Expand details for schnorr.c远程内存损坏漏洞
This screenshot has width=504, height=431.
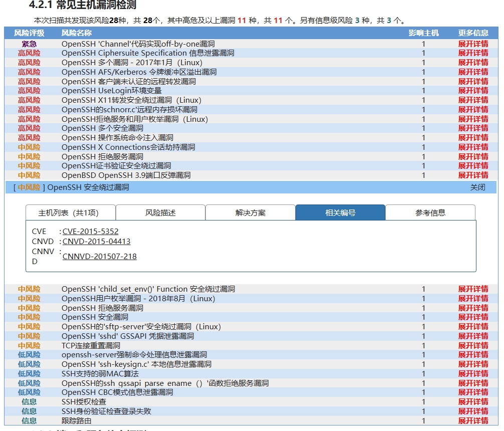pos(473,109)
